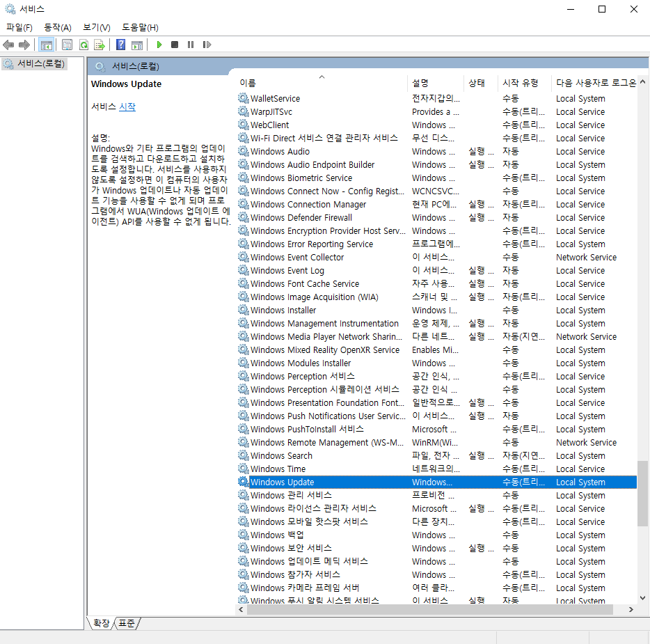Select Windows 카메라 프레임 서버 row
This screenshot has height=644, width=650.
click(437, 588)
